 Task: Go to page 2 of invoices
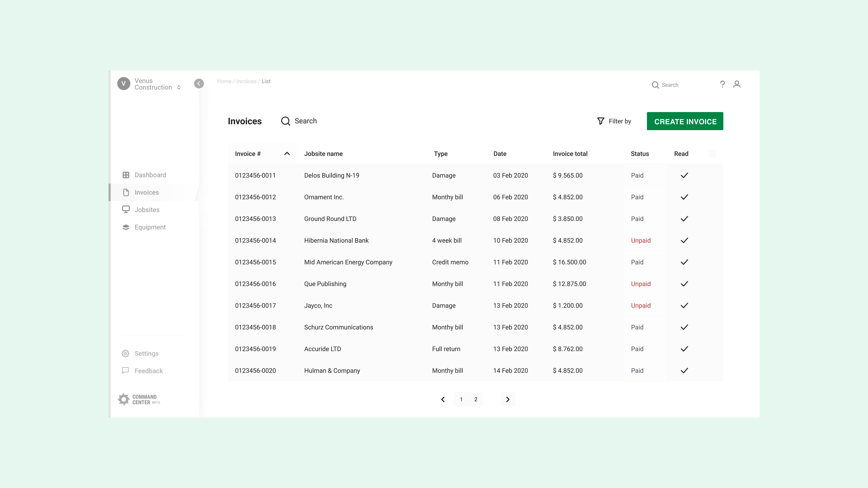475,399
